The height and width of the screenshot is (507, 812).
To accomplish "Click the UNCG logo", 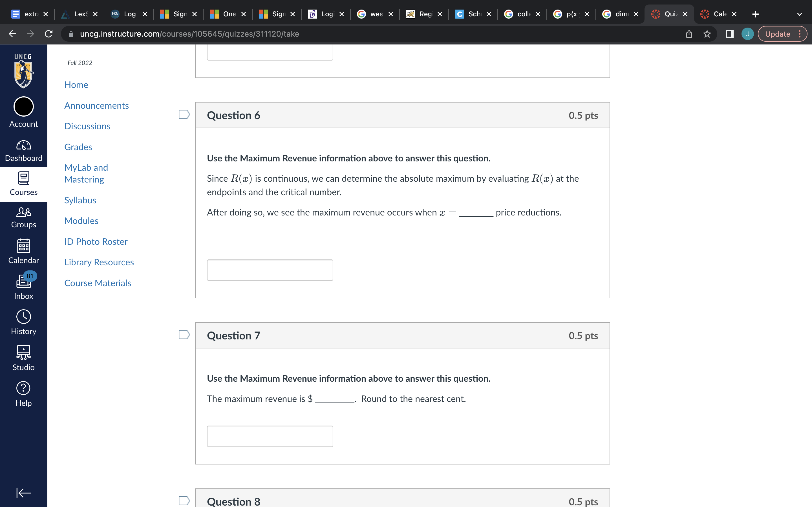I will 23,71.
